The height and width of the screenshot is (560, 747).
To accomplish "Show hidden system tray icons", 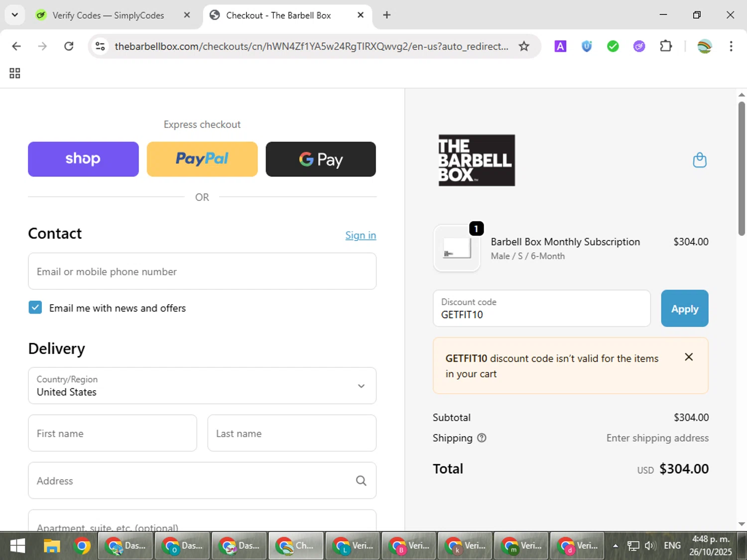I will pyautogui.click(x=616, y=546).
